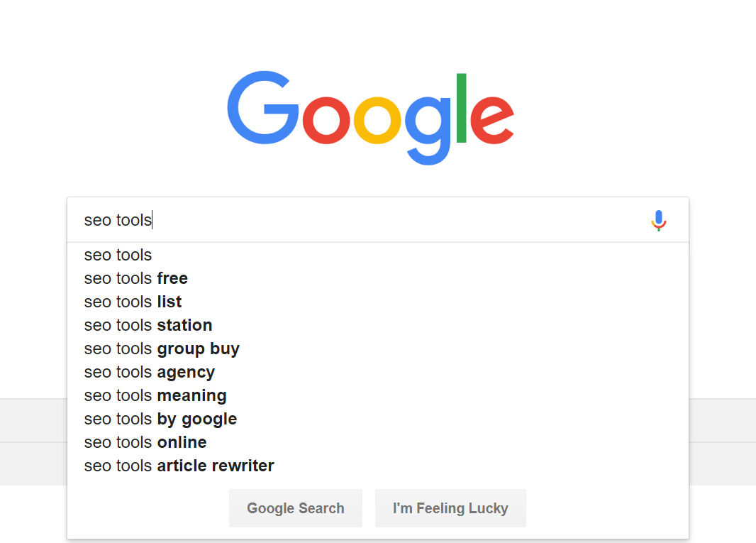
Task: Click the search box containing 'seo tools'
Action: [378, 220]
